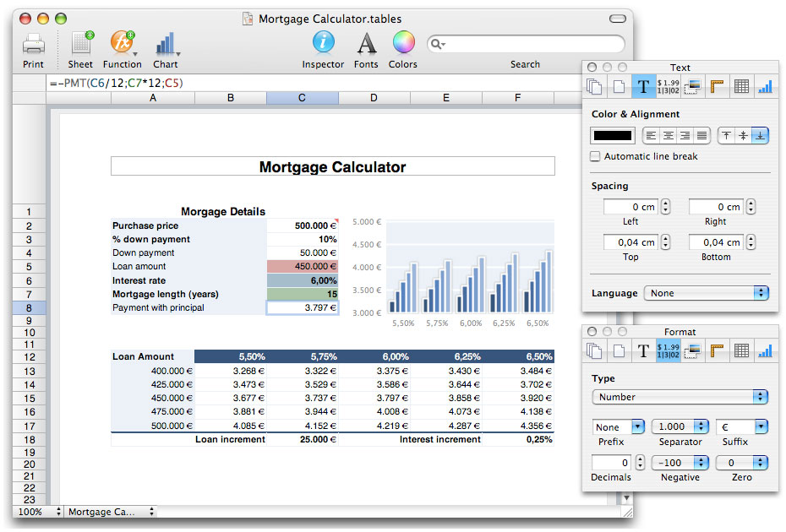Set vertical alignment to middle
This screenshot has width=786, height=532.
pos(744,135)
